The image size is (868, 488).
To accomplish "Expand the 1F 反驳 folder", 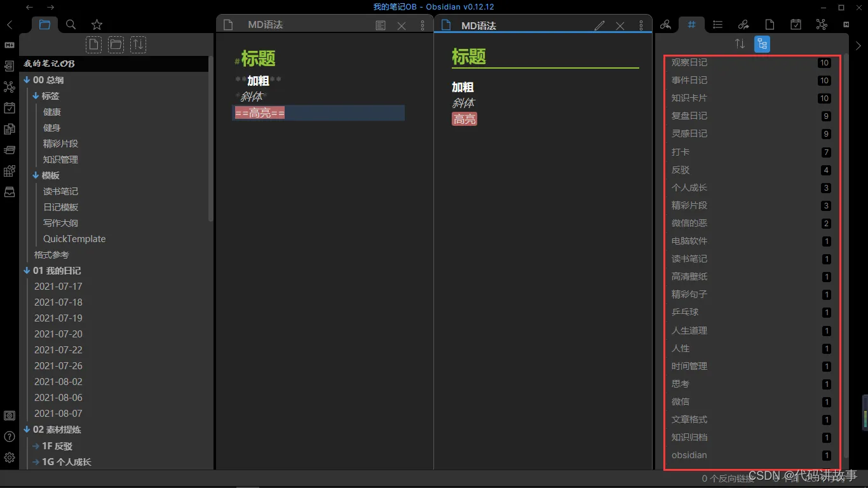I will click(36, 446).
